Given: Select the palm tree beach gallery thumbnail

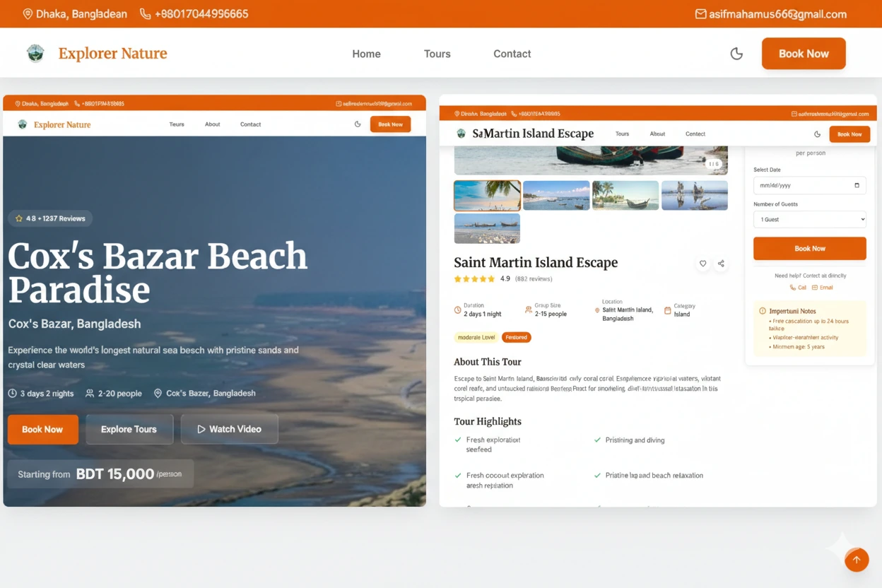Looking at the screenshot, I should point(487,196).
